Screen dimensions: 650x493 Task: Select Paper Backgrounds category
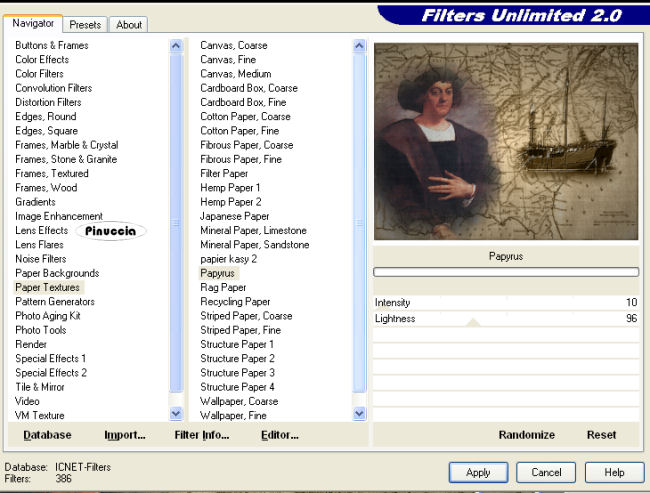(57, 273)
